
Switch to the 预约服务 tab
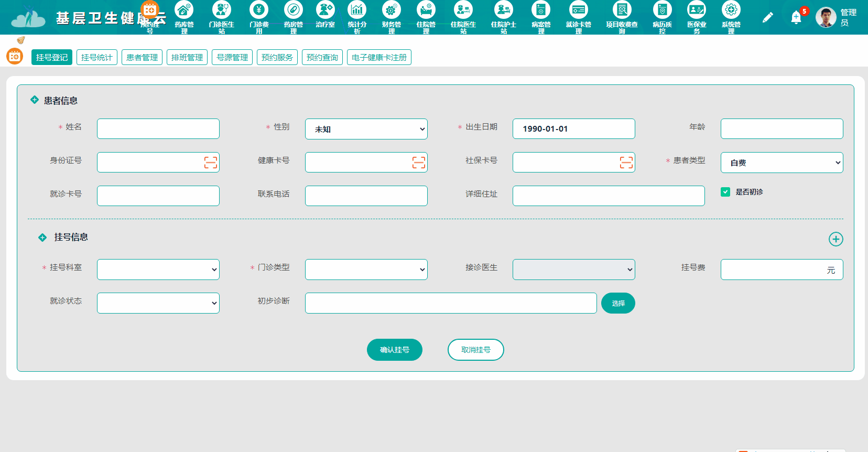[277, 57]
